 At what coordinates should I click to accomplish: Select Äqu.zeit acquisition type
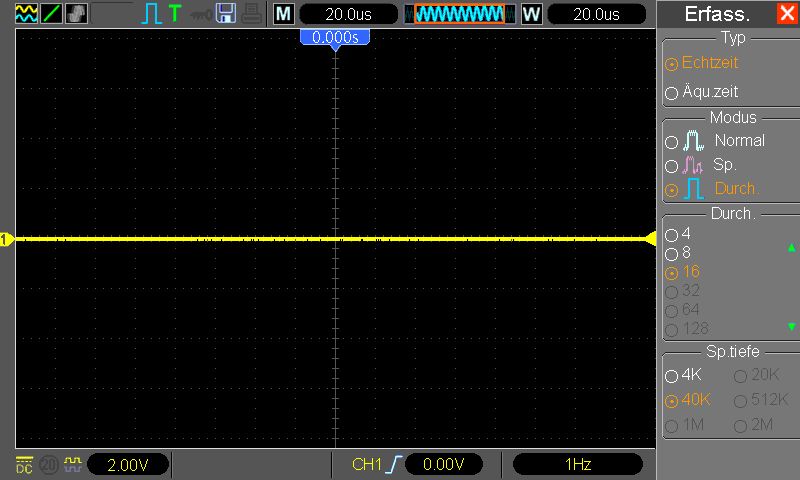(x=702, y=92)
